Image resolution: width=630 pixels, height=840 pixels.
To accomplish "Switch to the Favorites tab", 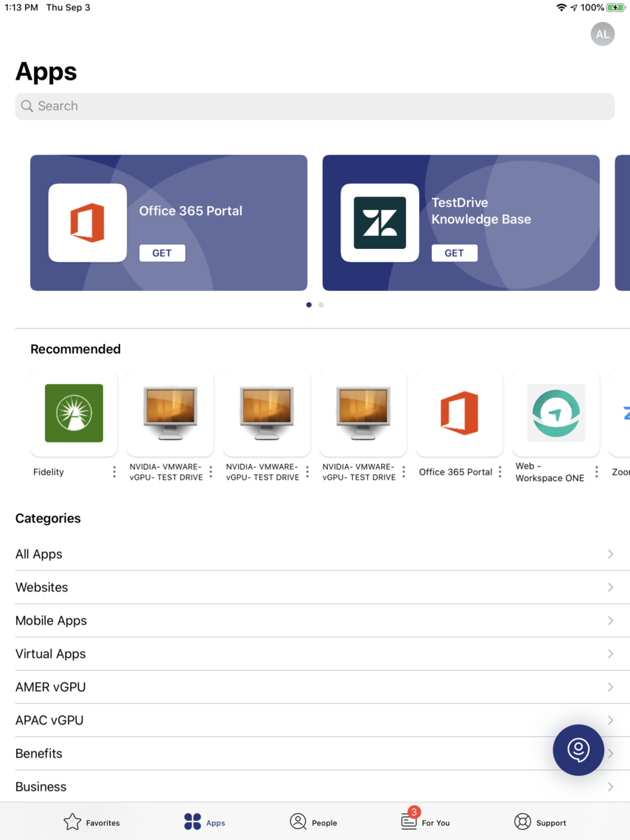I will [91, 822].
